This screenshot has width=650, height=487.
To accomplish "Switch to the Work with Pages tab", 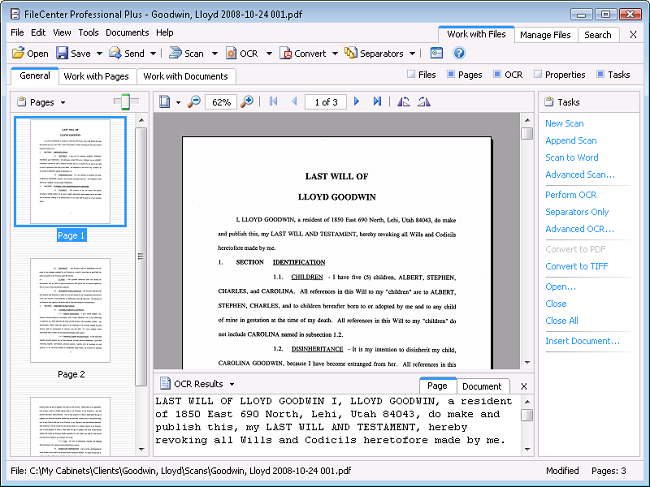I will (x=96, y=76).
